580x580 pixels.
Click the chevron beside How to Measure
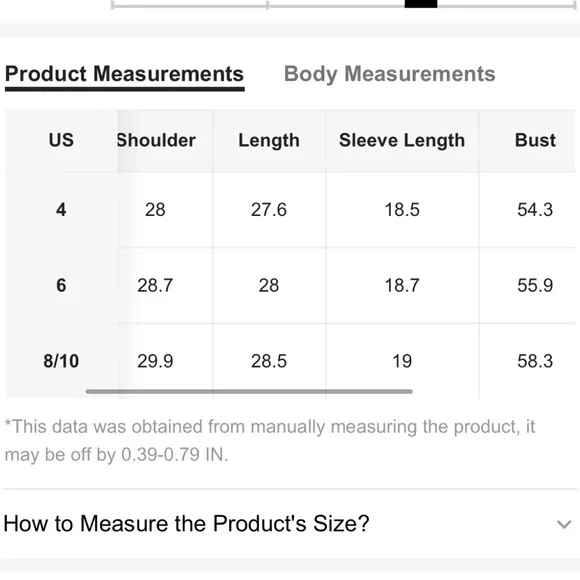click(564, 525)
